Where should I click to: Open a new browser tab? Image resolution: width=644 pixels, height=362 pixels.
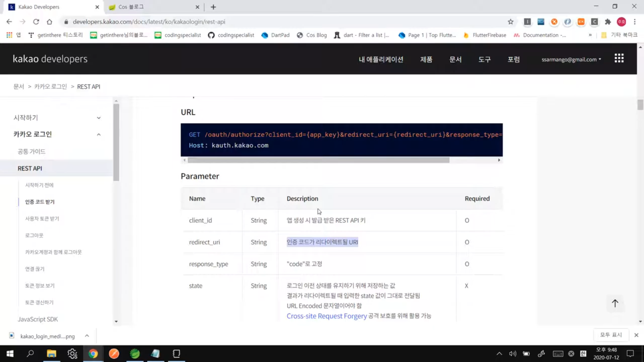click(x=213, y=7)
